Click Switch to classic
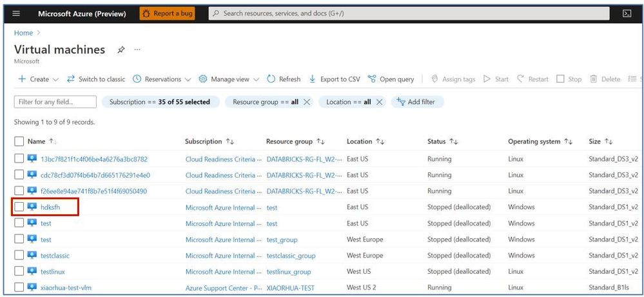Image resolution: width=644 pixels, height=297 pixels. [96, 79]
